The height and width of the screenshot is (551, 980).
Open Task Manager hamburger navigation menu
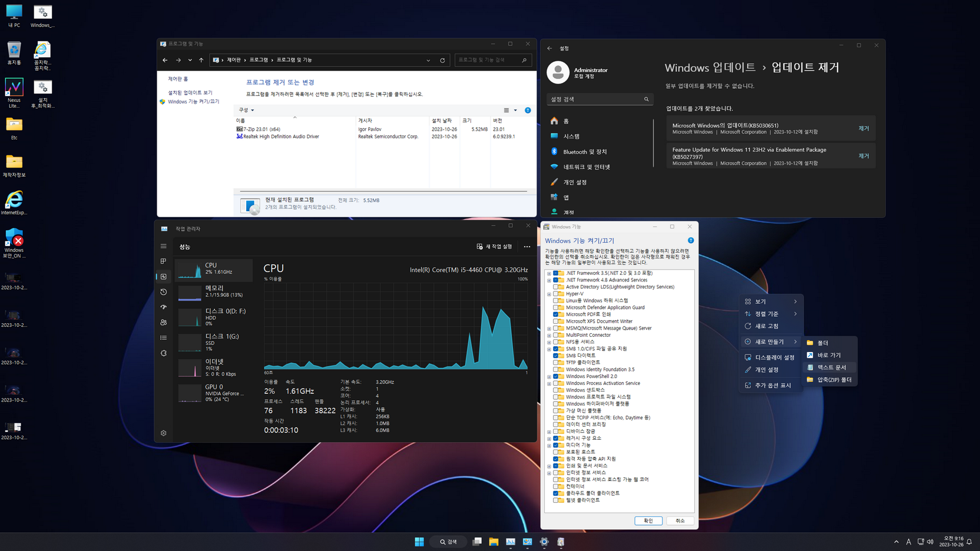[x=164, y=246]
